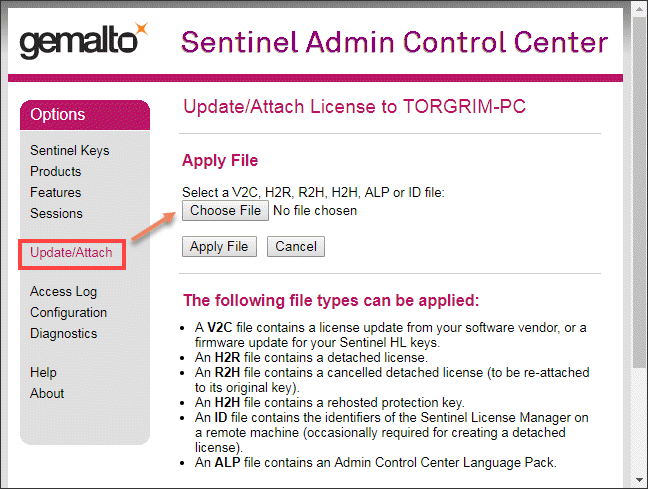Click the bold 'H2R' term in the list
The height and width of the screenshot is (489, 648).
[227, 357]
